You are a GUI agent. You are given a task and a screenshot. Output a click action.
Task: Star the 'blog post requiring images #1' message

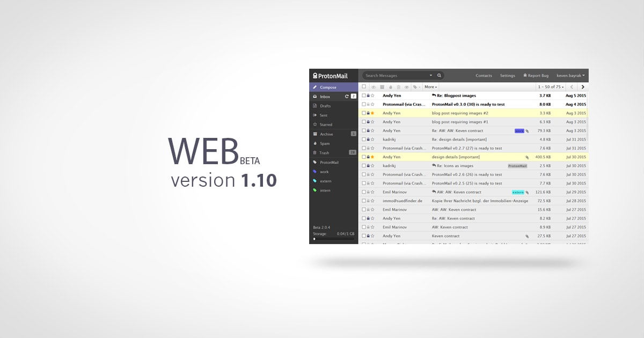tap(372, 122)
